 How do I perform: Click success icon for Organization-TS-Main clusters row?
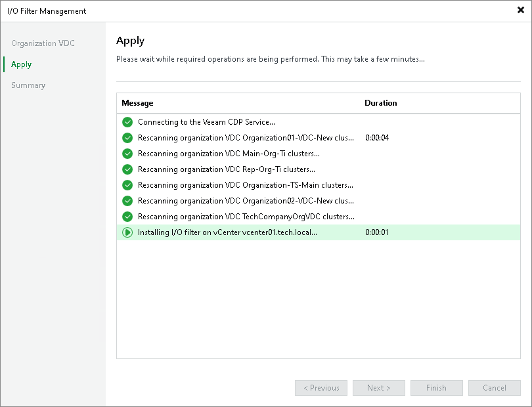pyautogui.click(x=127, y=185)
